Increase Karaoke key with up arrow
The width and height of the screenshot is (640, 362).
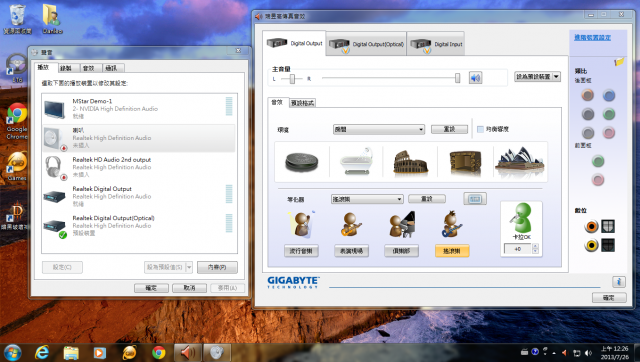(x=536, y=246)
